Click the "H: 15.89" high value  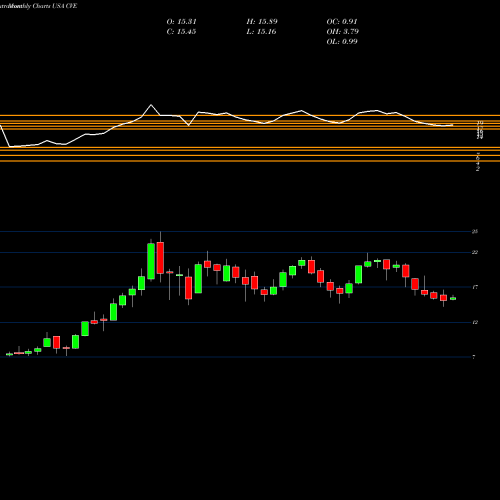[262, 22]
